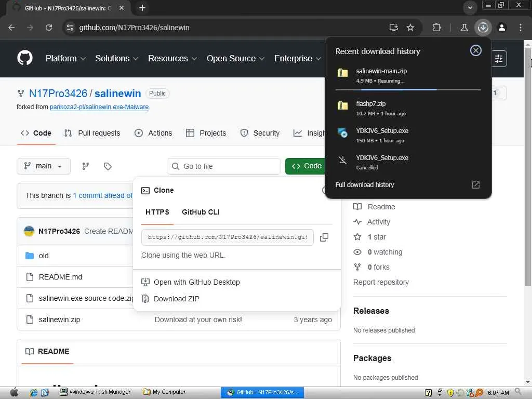This screenshot has height=399, width=532.
Task: Expand the Resources menu
Action: (172, 58)
